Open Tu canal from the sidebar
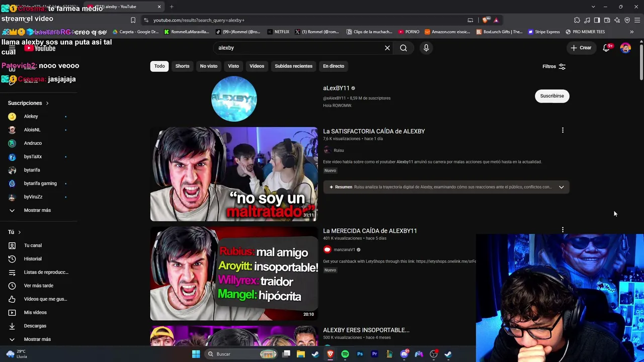 33,245
